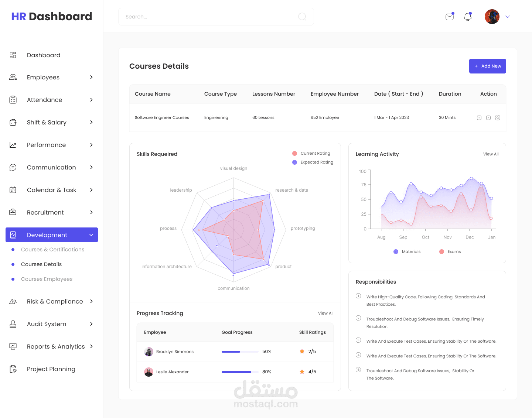This screenshot has height=418, width=532.
Task: Click Leslie Alexander's 80% progress bar
Action: coord(240,372)
